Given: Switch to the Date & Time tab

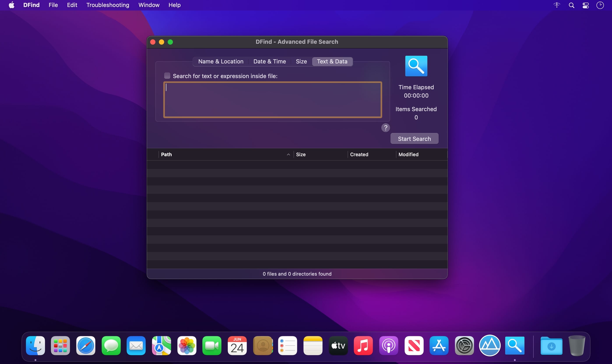Looking at the screenshot, I should [269, 61].
